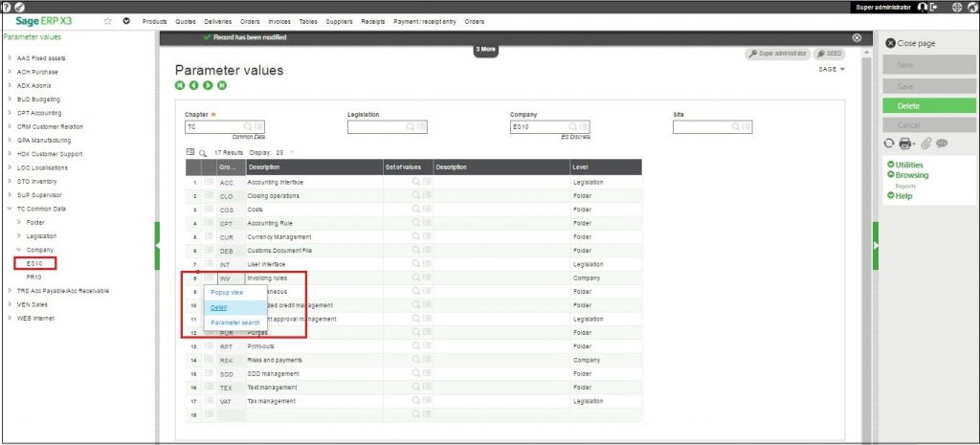Expand the Utilities section
Image resolution: width=980 pixels, height=445 pixels.
click(905, 165)
